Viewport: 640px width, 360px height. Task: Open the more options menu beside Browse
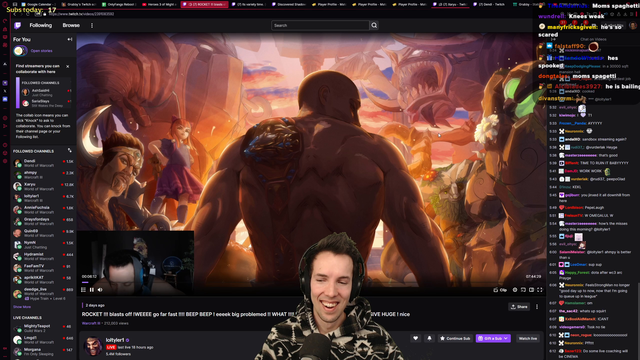tap(92, 25)
